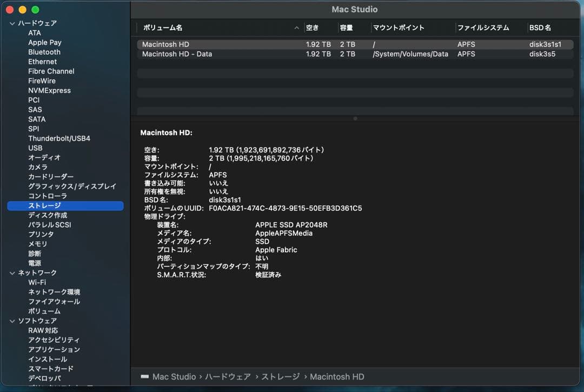Collapse the ネットワーク sidebar section
Viewport: 584px width, 392px height.
[x=11, y=272]
